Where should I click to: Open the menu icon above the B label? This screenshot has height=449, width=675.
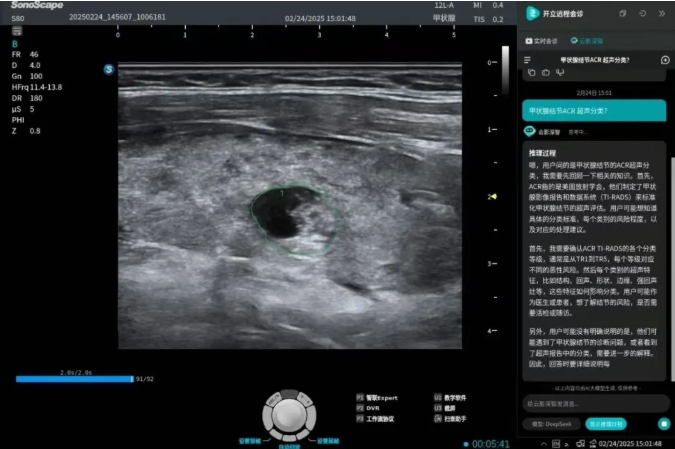(17, 31)
